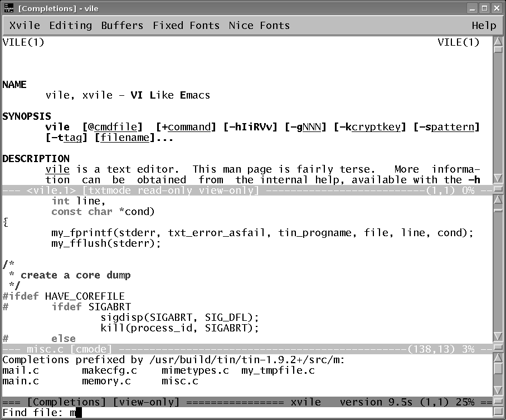Click the window menu icon in the title bar
The image size is (506, 420).
point(9,8)
